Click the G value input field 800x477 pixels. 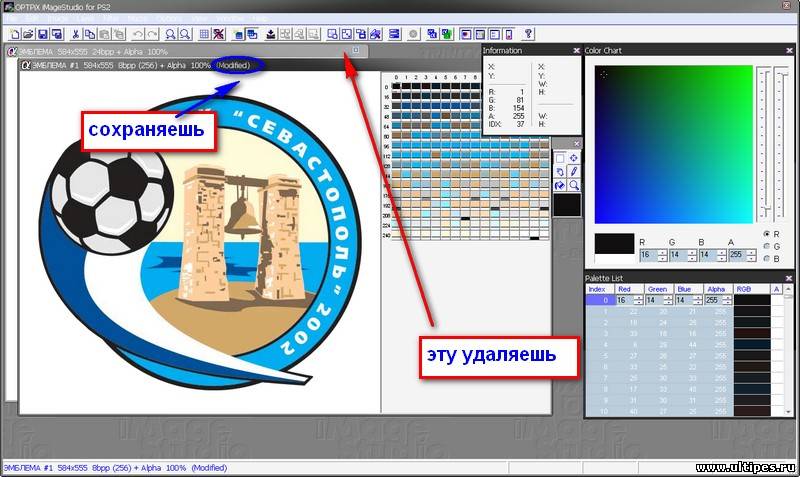pos(677,255)
